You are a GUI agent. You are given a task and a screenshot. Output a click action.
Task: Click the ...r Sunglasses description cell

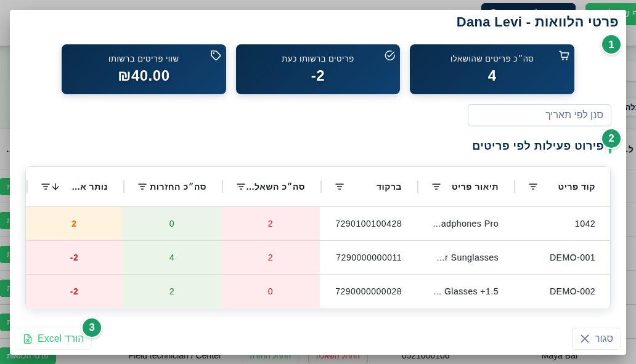coord(467,257)
